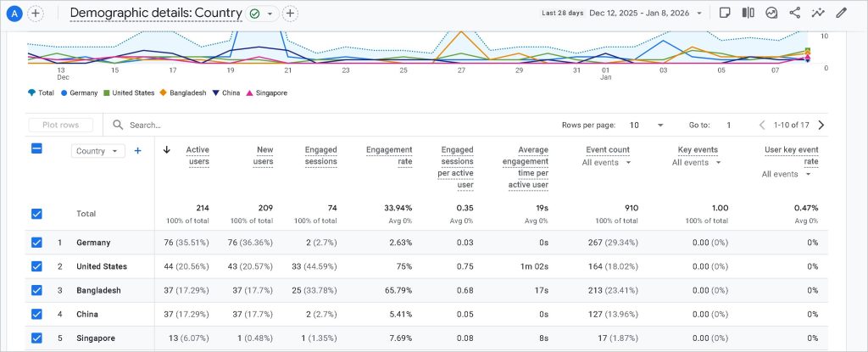Screen dimensions: 868x352
Task: Open the dropdown arrow beside the green check
Action: tap(270, 14)
